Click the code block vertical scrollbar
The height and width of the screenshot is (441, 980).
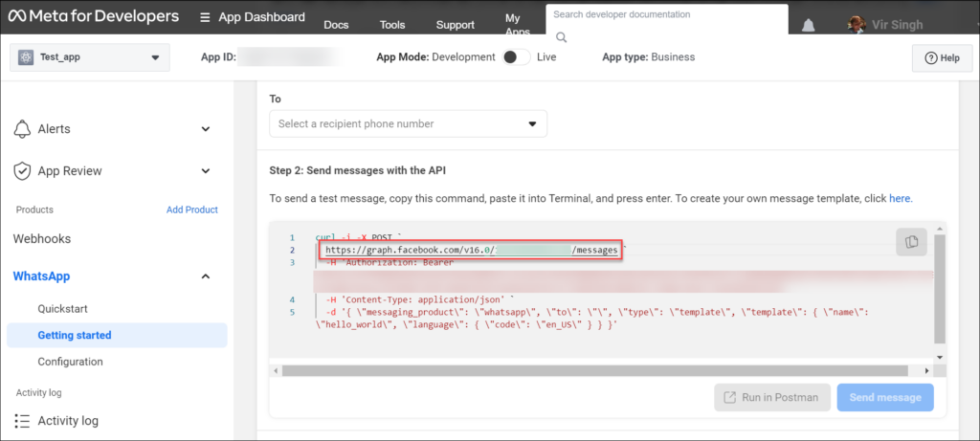pyautogui.click(x=940, y=288)
